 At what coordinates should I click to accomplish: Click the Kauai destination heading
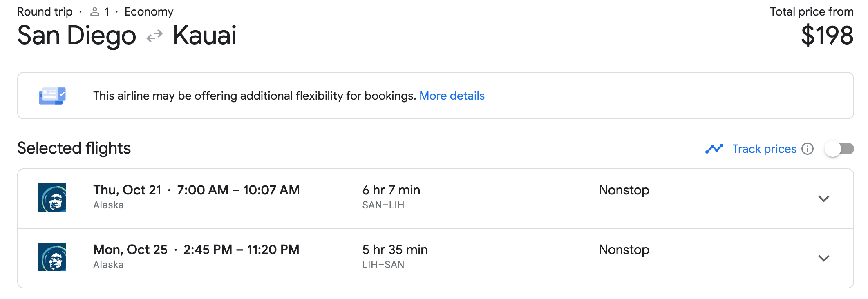[x=204, y=35]
